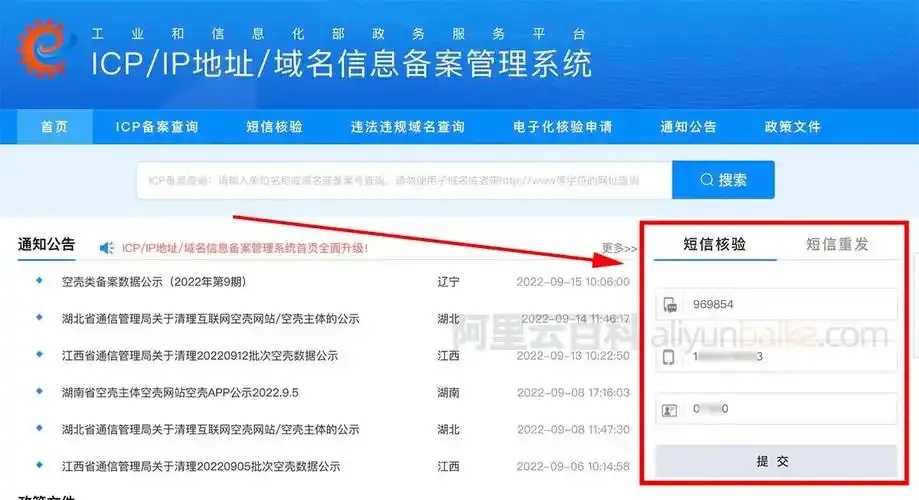Switch to the 短信重发 panel tab

click(837, 244)
